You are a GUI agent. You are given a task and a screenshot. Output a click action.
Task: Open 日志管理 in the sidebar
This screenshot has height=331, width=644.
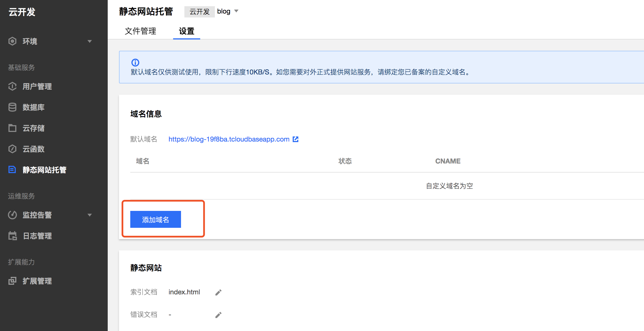point(37,236)
